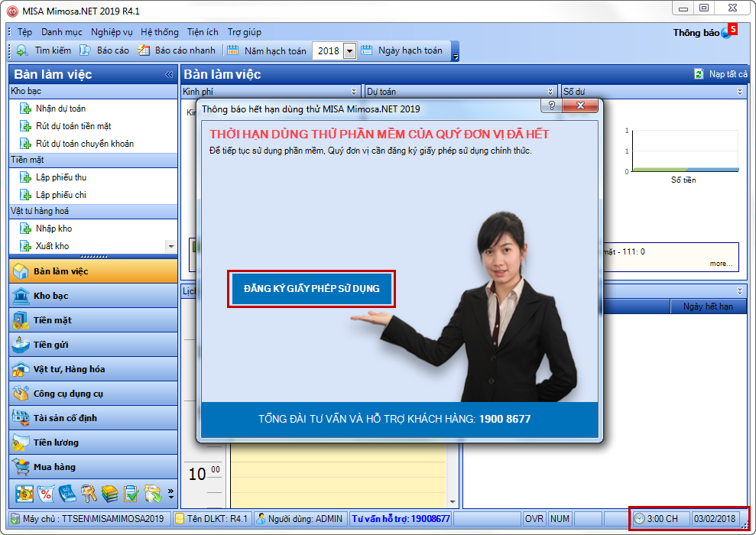Click the 'Tư vấn hỗ trợ: 19008677' status text

coord(401,519)
